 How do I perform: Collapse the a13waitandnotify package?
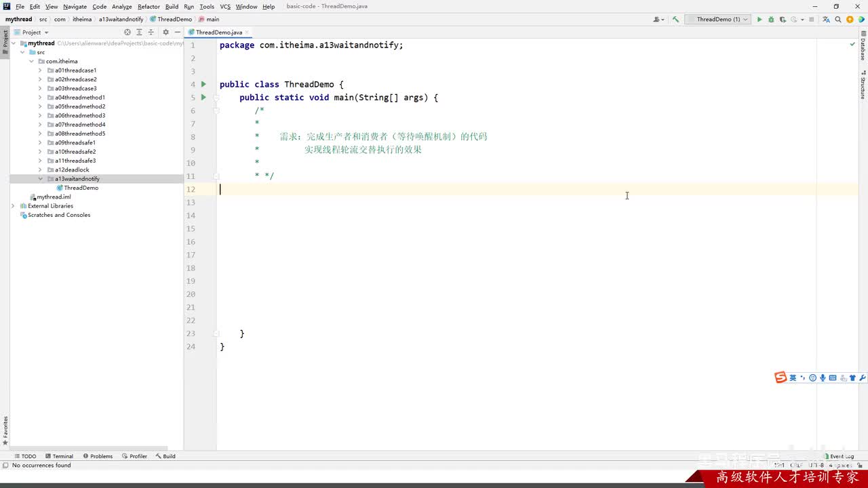coord(40,179)
